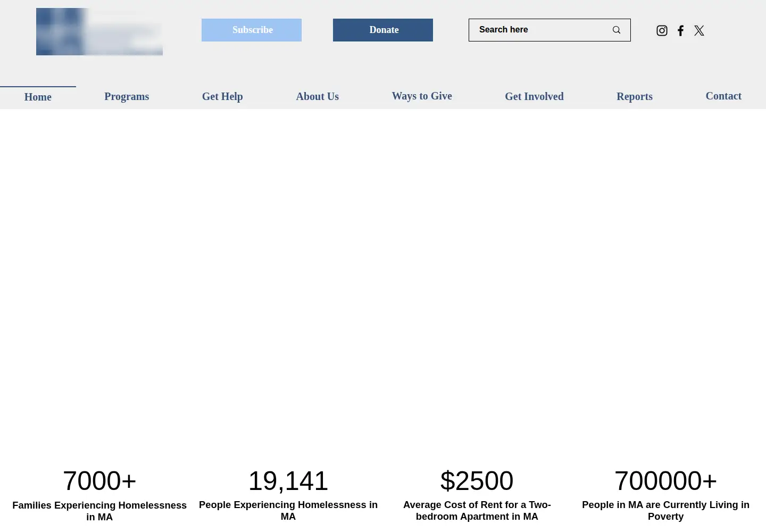Open the Facebook social icon
The height and width of the screenshot is (532, 766).
(x=680, y=31)
